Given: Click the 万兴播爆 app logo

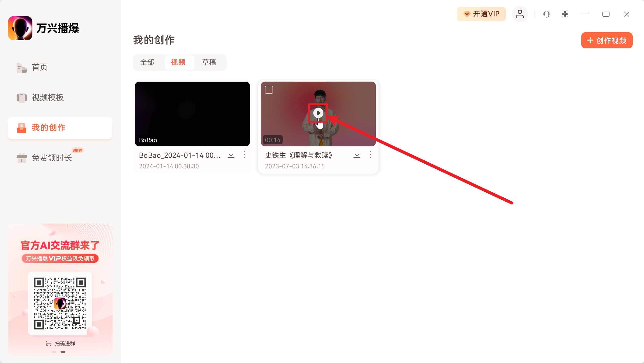Looking at the screenshot, I should click(x=20, y=28).
